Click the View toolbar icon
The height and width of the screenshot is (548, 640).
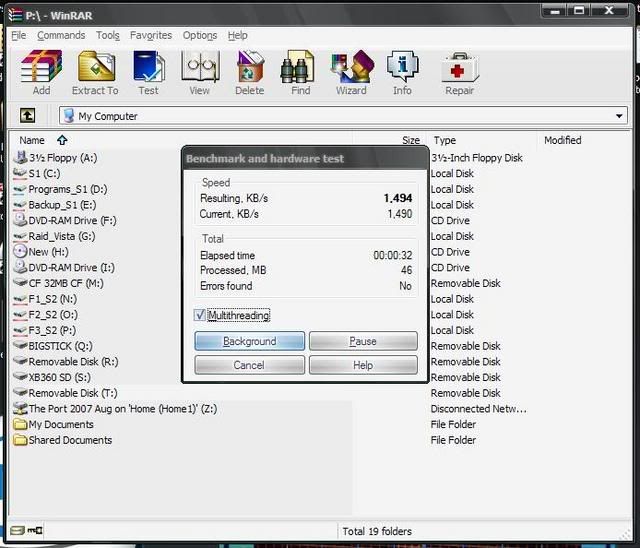click(200, 66)
